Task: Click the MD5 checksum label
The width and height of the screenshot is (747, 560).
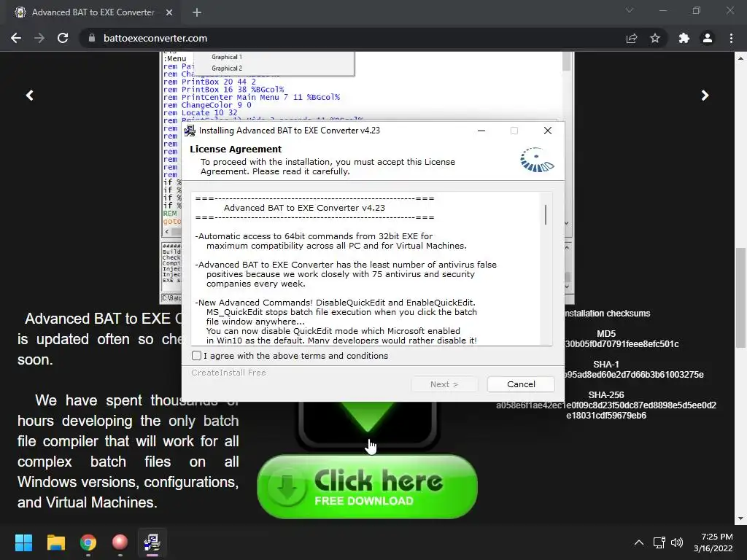Action: click(x=606, y=334)
